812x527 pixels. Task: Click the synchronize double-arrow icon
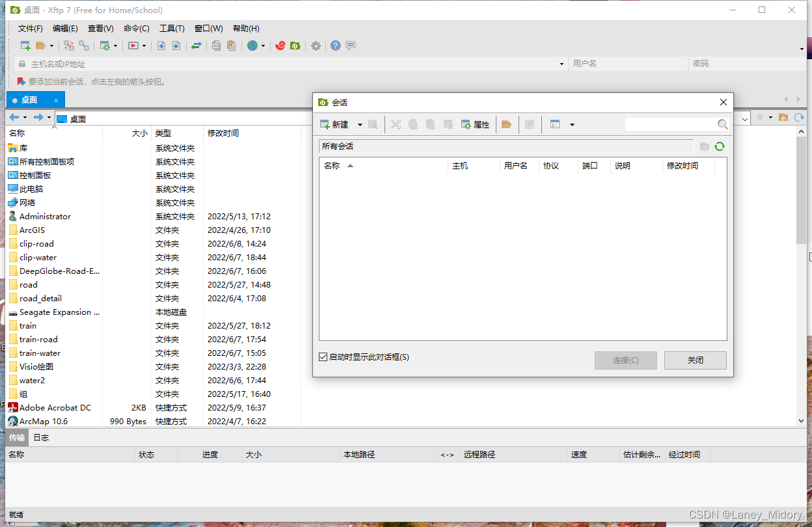pos(196,46)
